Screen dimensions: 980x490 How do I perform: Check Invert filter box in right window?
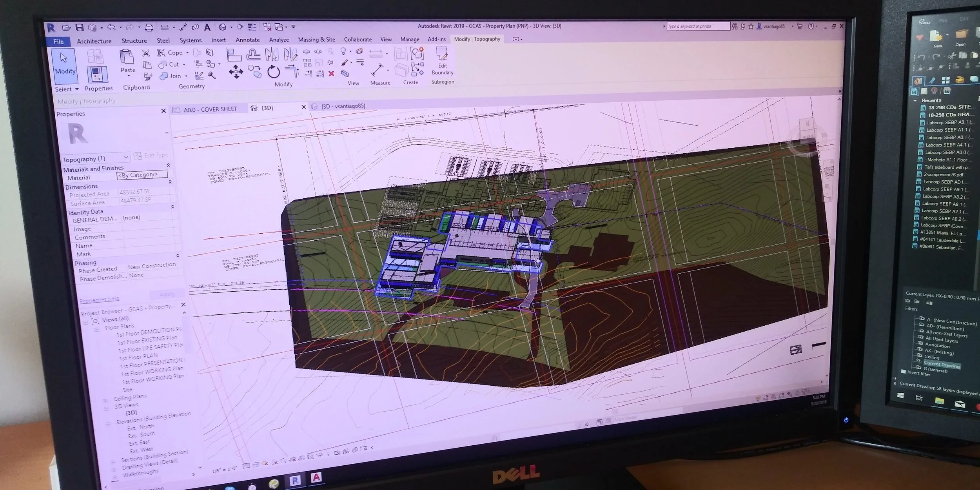coord(904,371)
